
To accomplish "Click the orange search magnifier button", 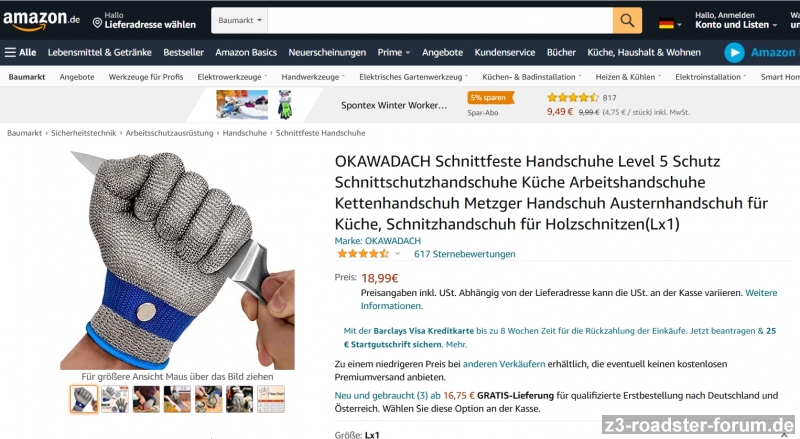I will [x=627, y=20].
